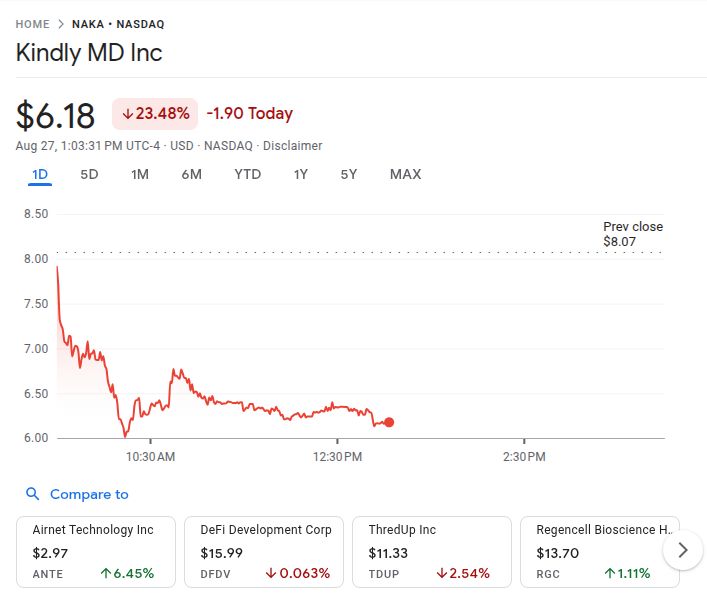Show MAX time range chart
The width and height of the screenshot is (707, 606).
coord(405,175)
